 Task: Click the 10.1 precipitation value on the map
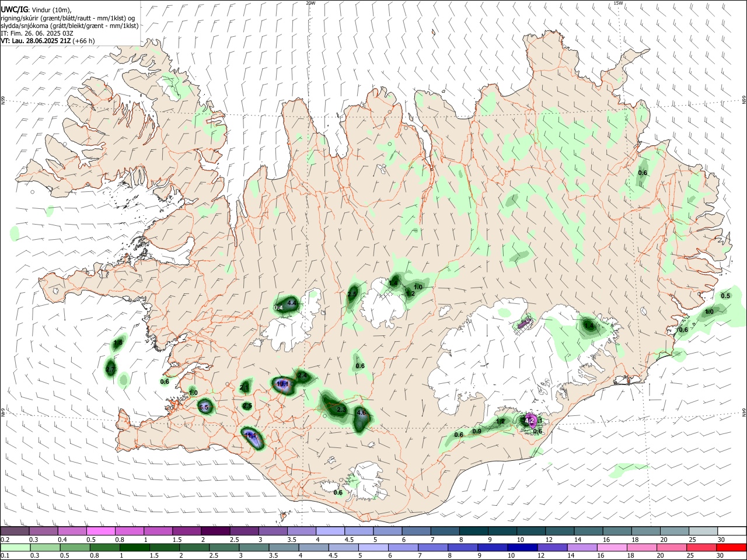(x=282, y=384)
